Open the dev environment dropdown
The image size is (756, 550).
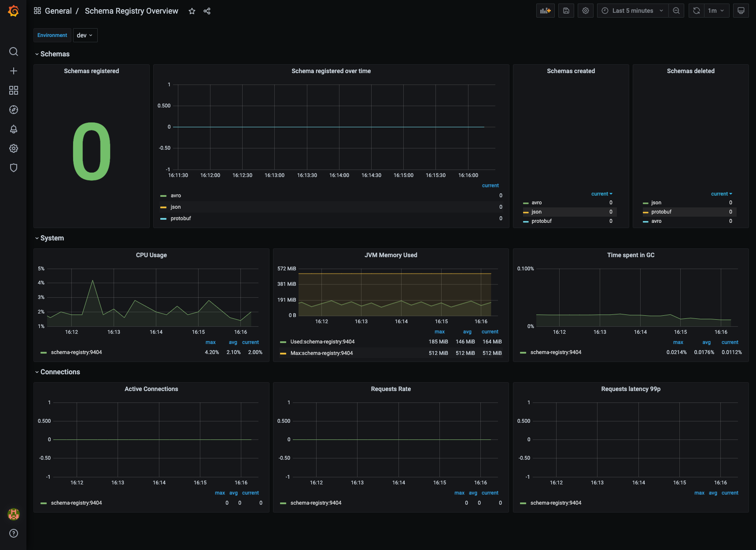85,35
